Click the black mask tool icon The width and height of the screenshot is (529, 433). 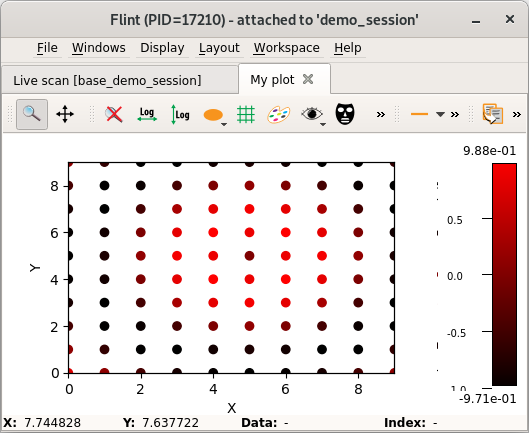click(345, 114)
